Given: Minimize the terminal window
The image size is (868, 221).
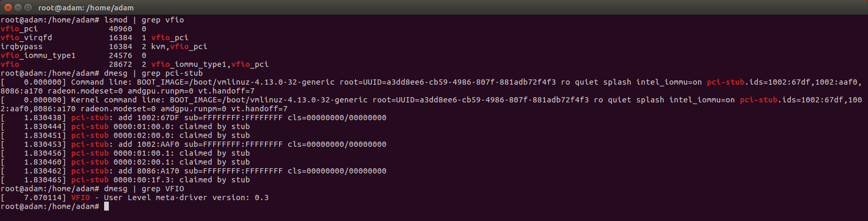Looking at the screenshot, I should [x=18, y=7].
